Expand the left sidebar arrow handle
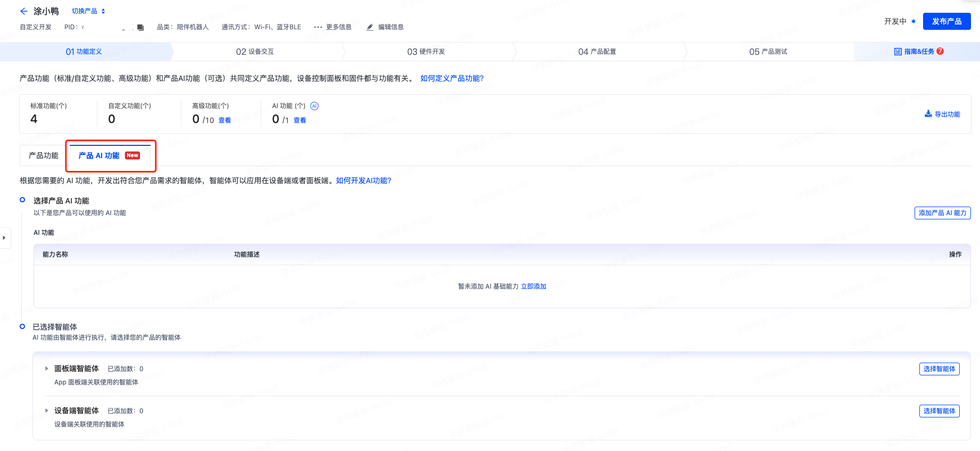980x451 pixels. (4, 237)
